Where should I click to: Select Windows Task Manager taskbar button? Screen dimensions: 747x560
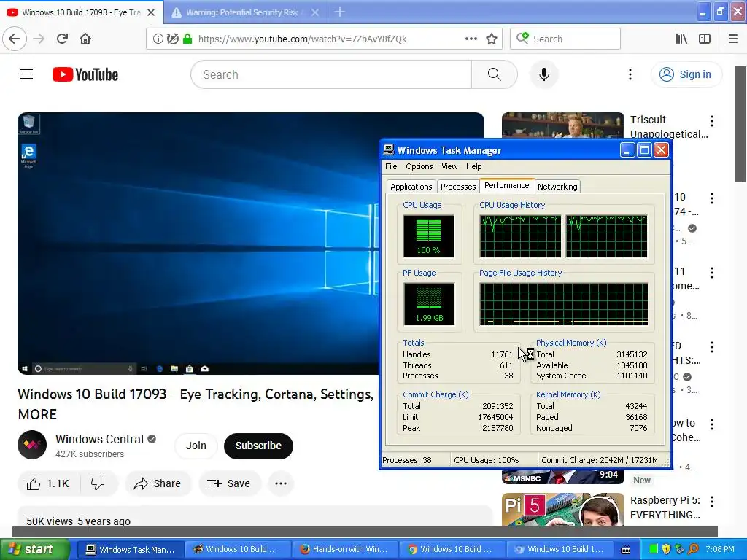(130, 550)
